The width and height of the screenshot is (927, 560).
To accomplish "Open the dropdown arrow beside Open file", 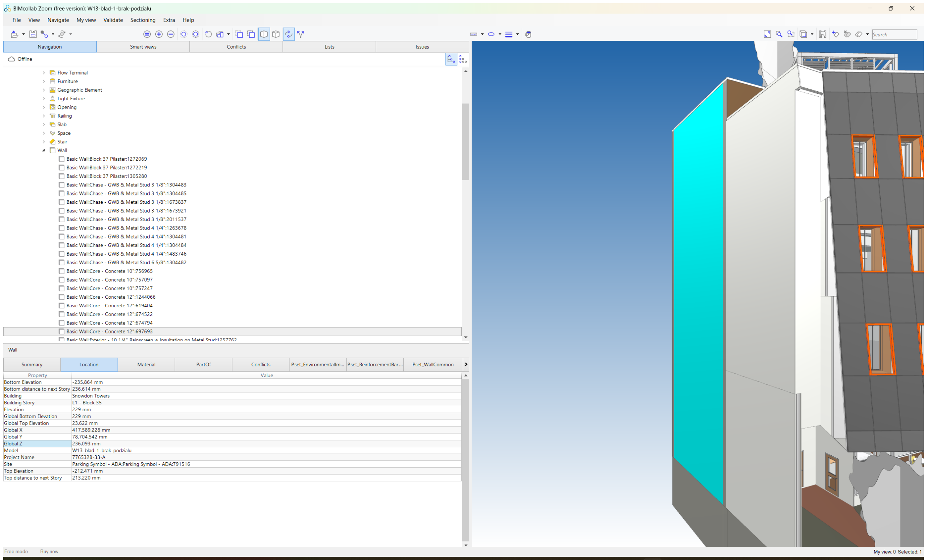I will (x=23, y=34).
